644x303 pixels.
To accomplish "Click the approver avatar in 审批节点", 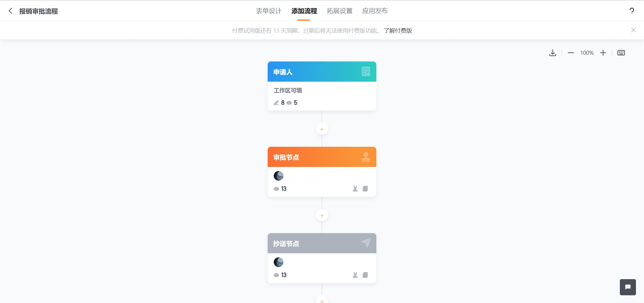I will 279,176.
